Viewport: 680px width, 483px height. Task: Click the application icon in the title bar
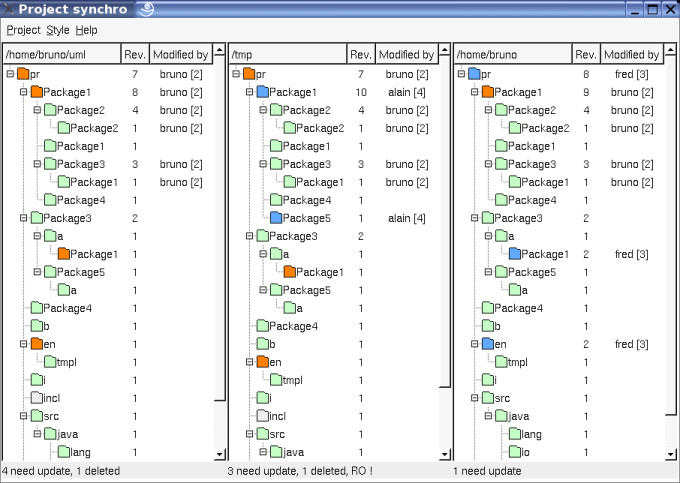click(x=9, y=9)
